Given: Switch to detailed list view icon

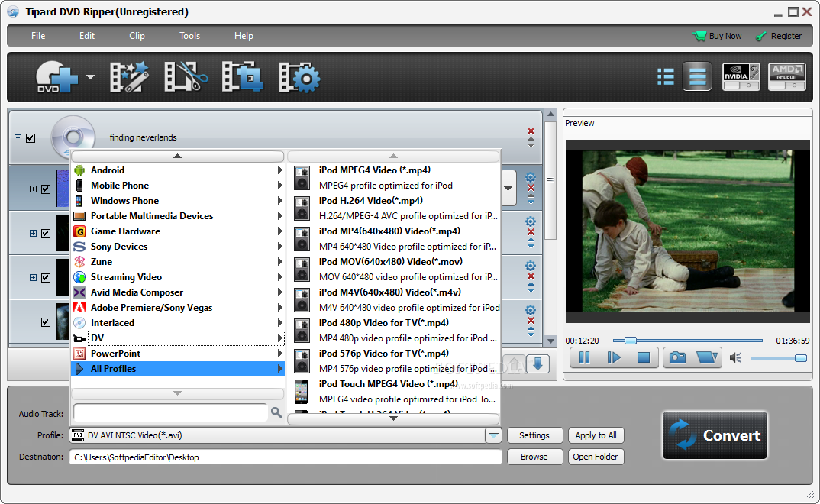Looking at the screenshot, I should tap(666, 77).
